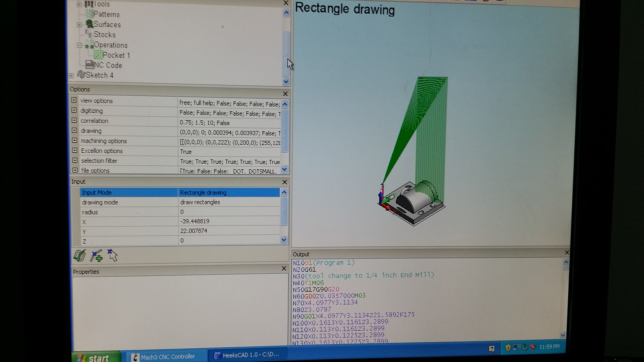Image resolution: width=644 pixels, height=362 pixels.
Task: Click the add-point icon with green plus
Action: 96,256
